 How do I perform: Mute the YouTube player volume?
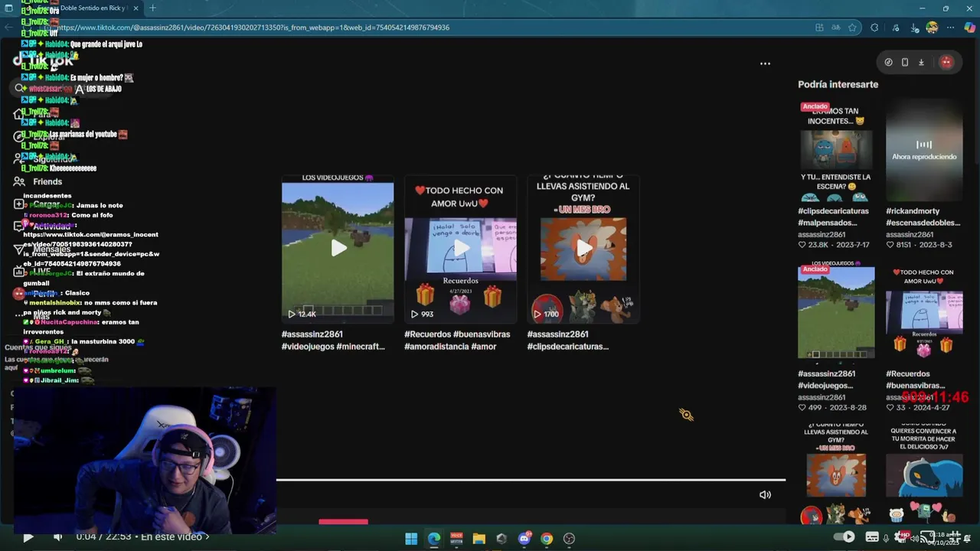coord(57,537)
